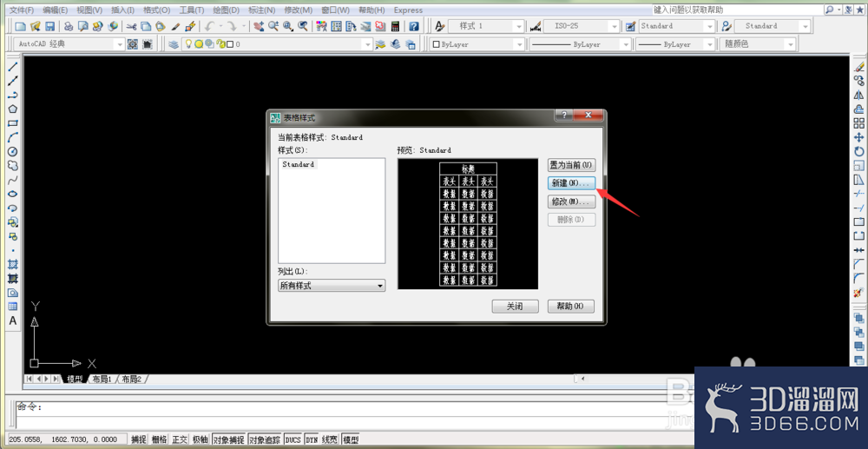The image size is (868, 449).
Task: Click the Zoom realtime magnifier icon
Action: (x=273, y=26)
